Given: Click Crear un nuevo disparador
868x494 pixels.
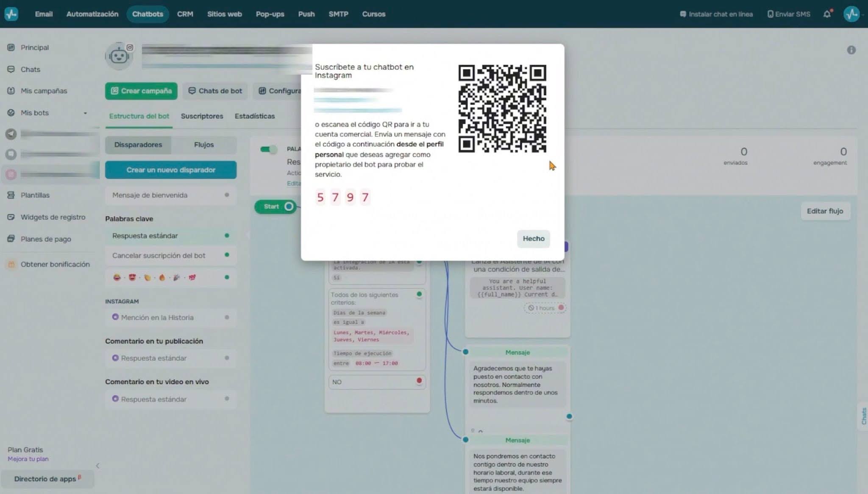Looking at the screenshot, I should (171, 170).
